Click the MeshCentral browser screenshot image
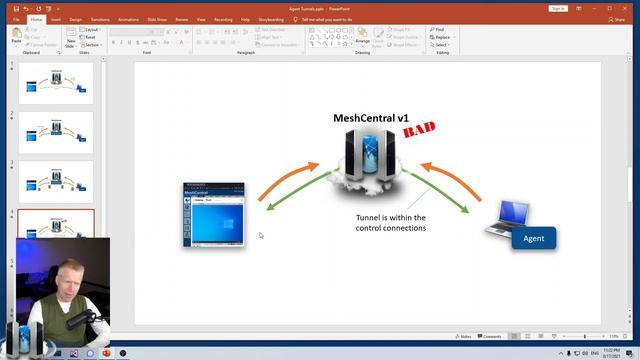640x360 pixels. tap(214, 215)
